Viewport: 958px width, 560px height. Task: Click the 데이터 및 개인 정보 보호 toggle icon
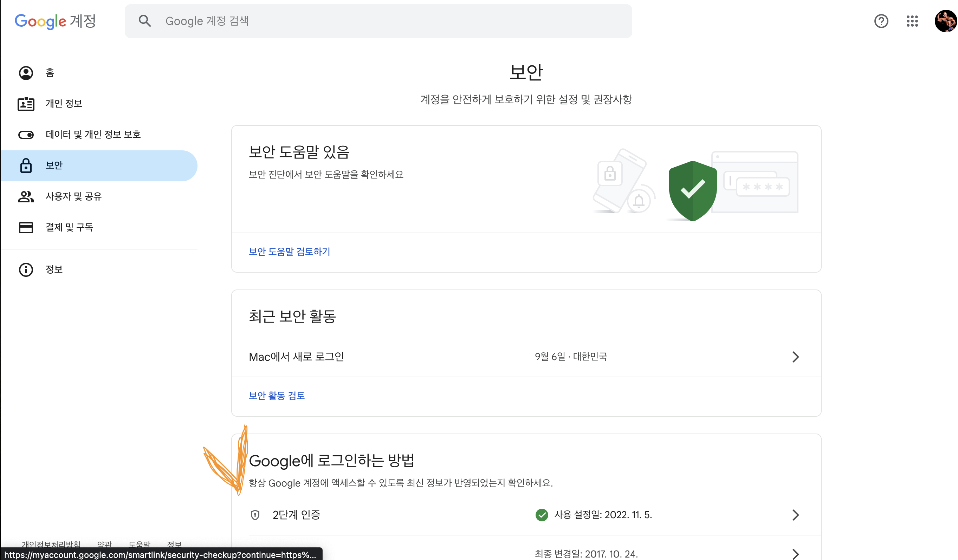pyautogui.click(x=26, y=135)
